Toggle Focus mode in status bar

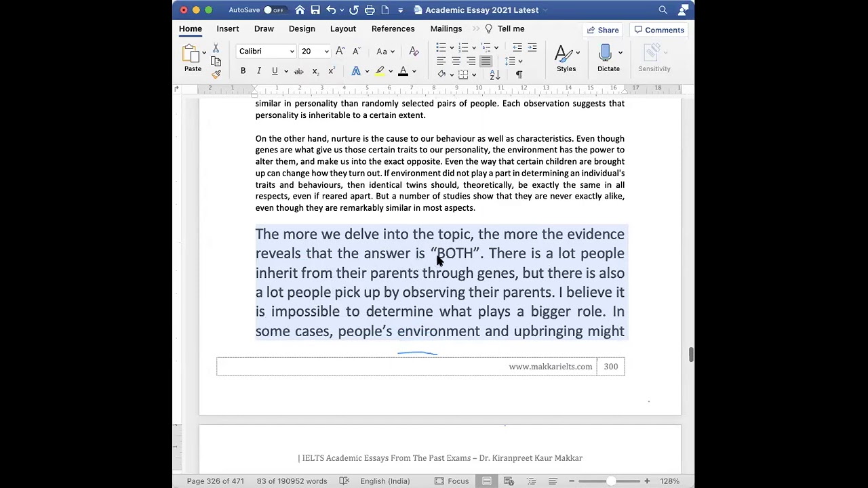pos(452,481)
